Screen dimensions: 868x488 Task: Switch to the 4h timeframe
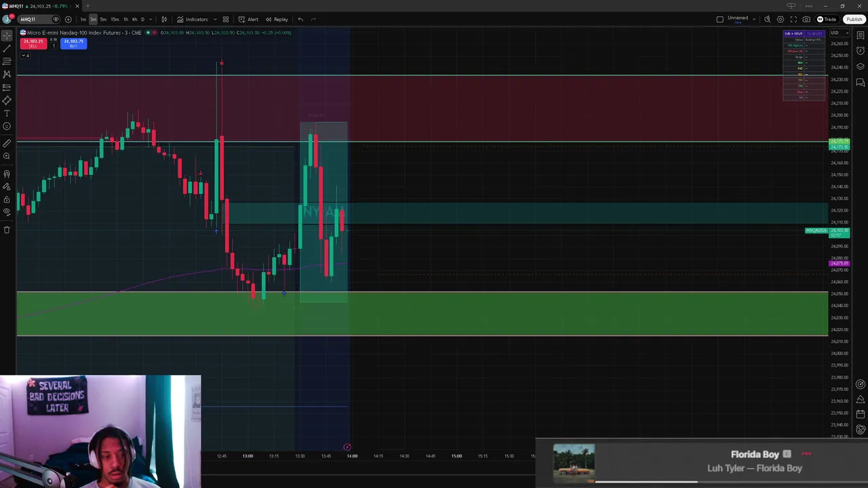coord(134,19)
